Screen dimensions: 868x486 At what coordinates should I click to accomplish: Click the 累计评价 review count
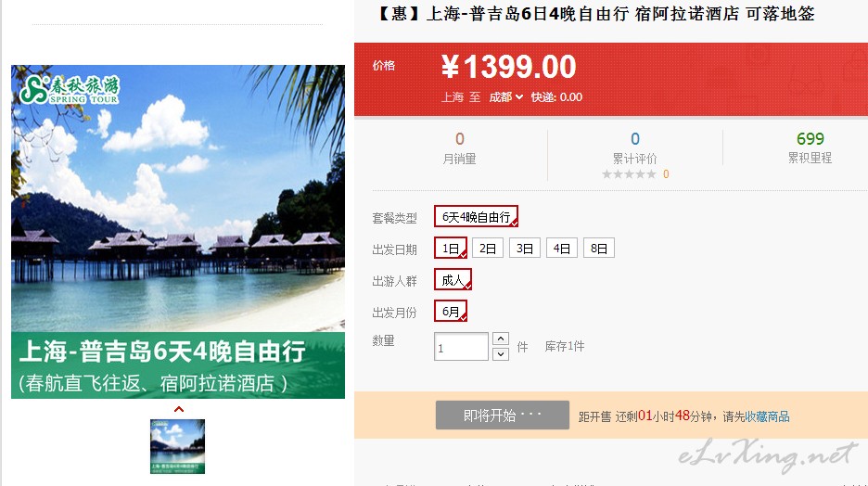(635, 138)
